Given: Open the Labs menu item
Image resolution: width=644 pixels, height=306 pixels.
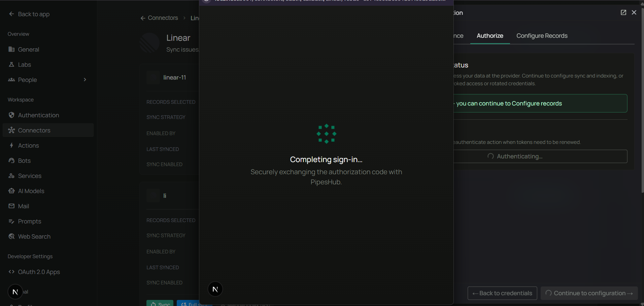Looking at the screenshot, I should (x=48, y=64).
